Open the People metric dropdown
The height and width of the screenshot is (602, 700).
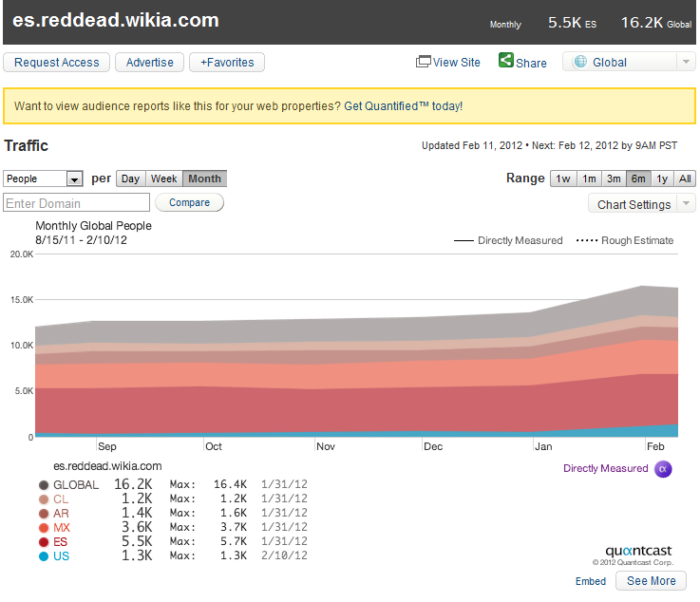point(43,179)
